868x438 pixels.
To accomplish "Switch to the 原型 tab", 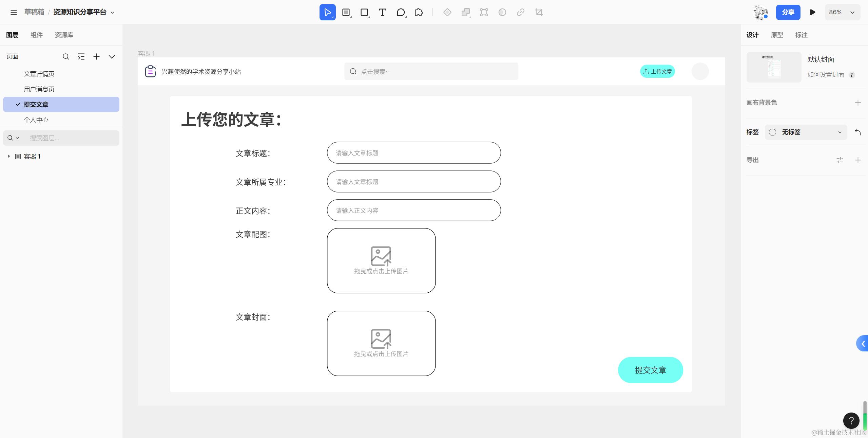I will [777, 35].
